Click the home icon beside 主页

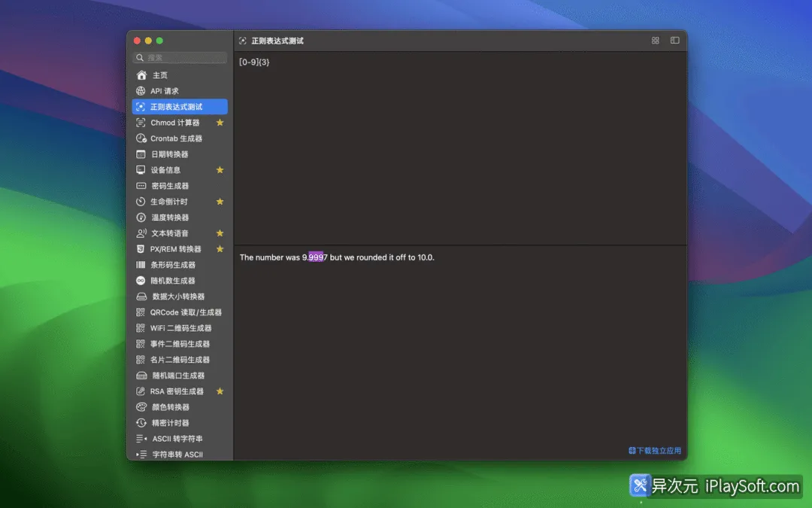click(x=141, y=75)
